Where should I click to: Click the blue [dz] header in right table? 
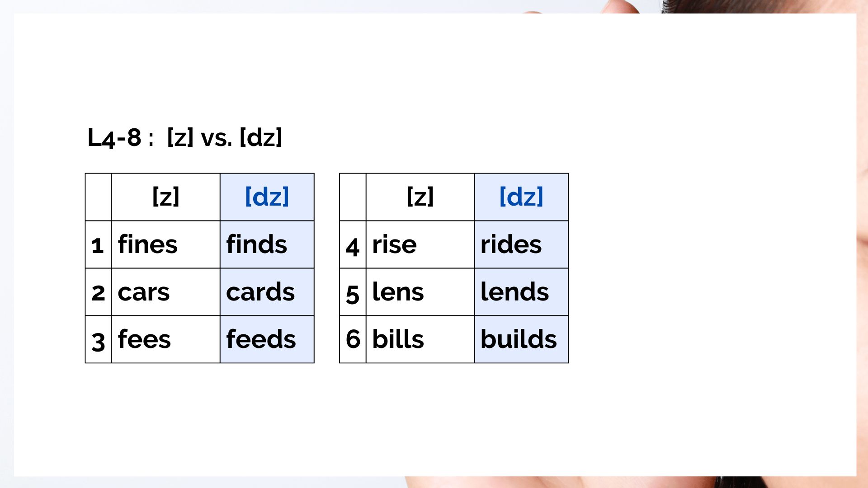(x=521, y=197)
